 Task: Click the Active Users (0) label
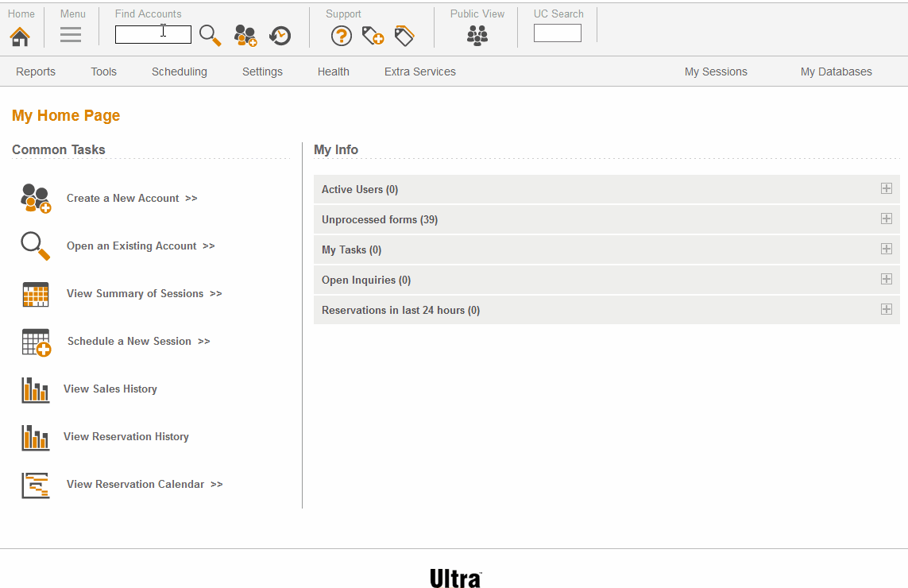point(360,189)
